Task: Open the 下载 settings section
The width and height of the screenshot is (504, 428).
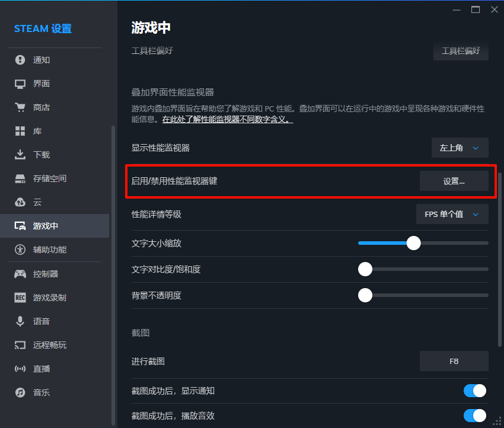Action: coord(55,155)
